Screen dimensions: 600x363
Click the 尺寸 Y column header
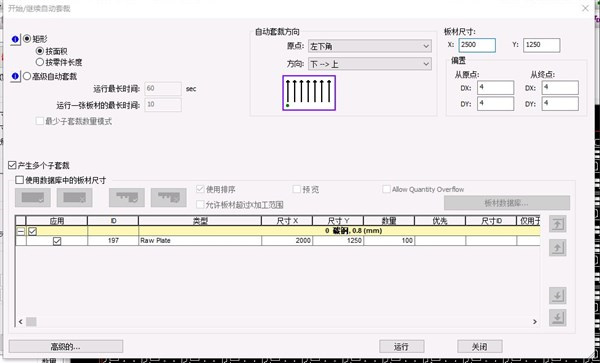coord(338,221)
